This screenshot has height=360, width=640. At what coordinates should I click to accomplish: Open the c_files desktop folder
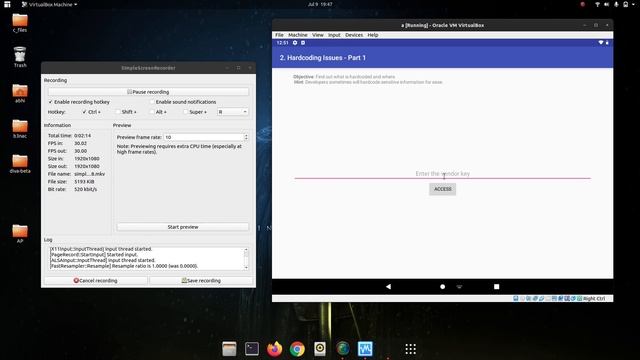point(20,23)
